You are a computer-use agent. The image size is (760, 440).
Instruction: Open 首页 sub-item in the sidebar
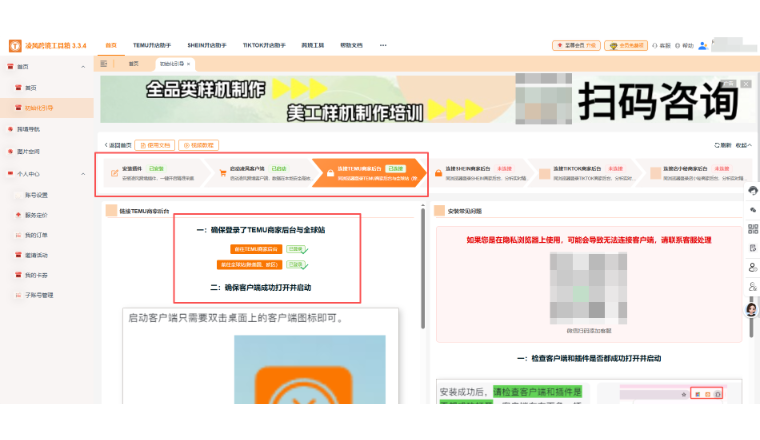point(31,88)
